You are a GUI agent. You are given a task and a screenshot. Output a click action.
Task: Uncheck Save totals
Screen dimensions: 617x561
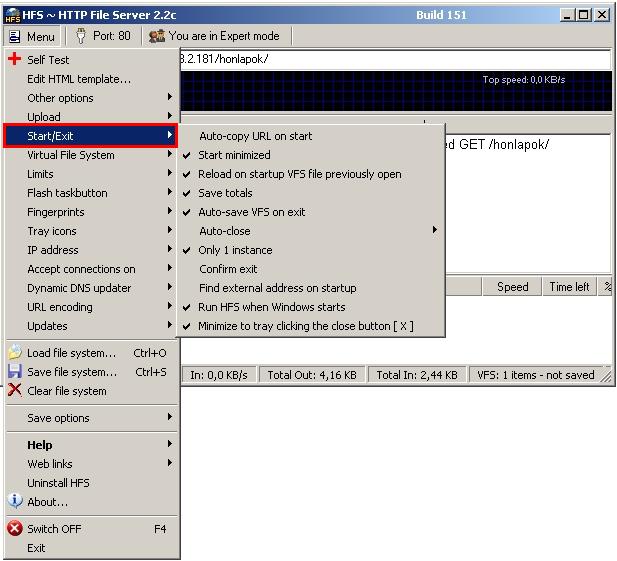(311, 193)
